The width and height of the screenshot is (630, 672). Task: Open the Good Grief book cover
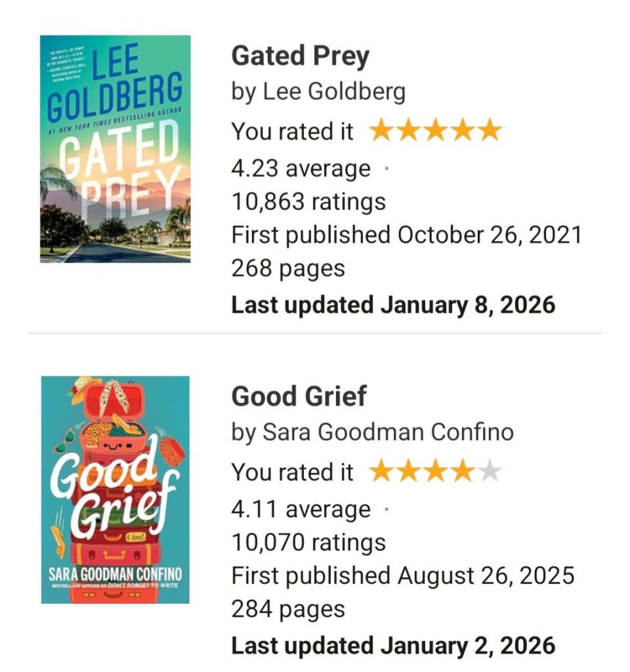click(115, 490)
